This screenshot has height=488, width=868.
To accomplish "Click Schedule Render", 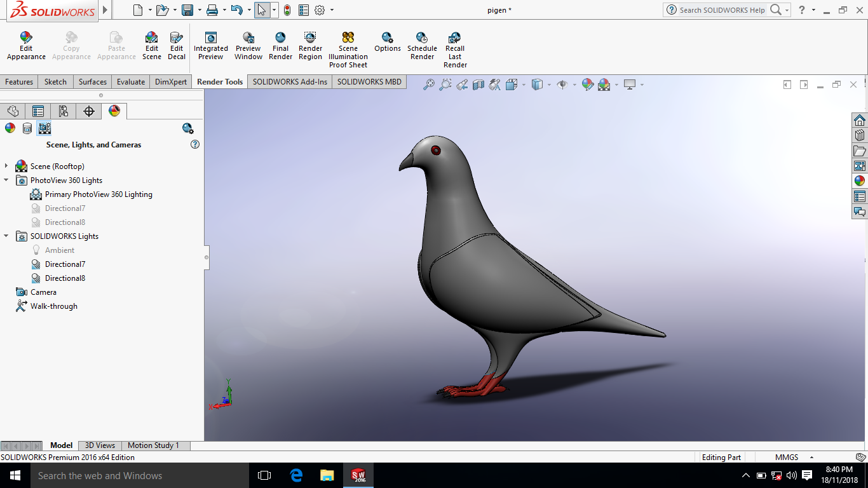I will click(422, 46).
